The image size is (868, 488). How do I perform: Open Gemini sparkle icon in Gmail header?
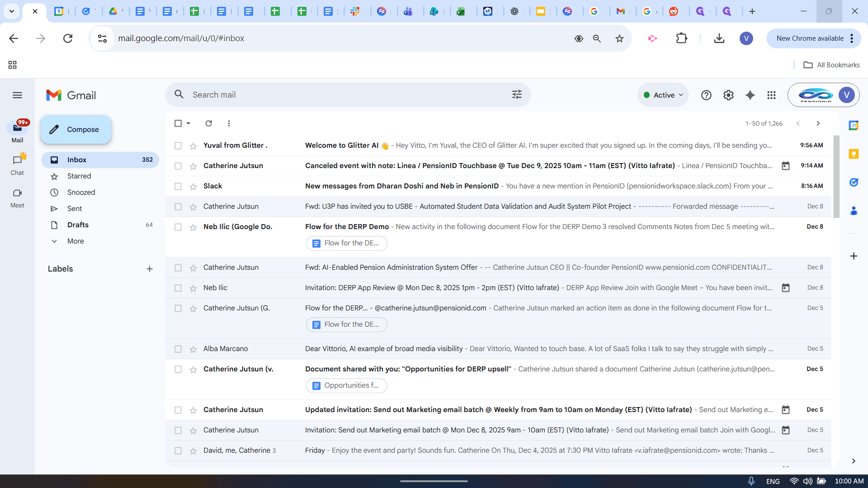tap(750, 95)
